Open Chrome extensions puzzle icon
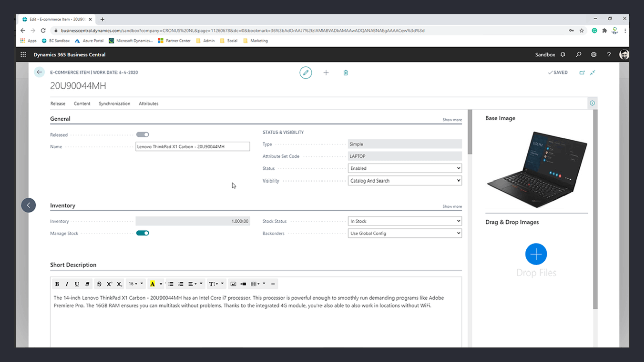The height and width of the screenshot is (362, 644). click(604, 30)
